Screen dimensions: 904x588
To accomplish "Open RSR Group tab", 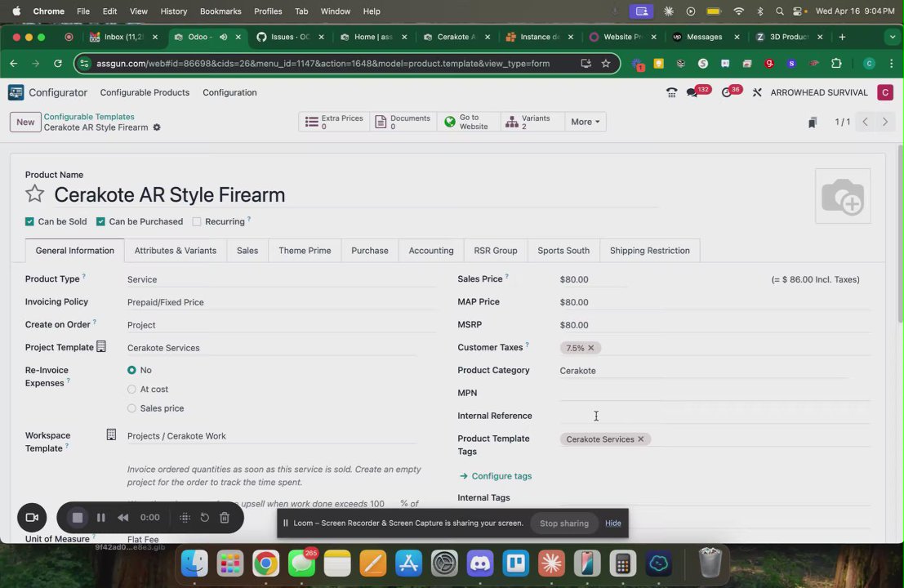I will tap(495, 250).
